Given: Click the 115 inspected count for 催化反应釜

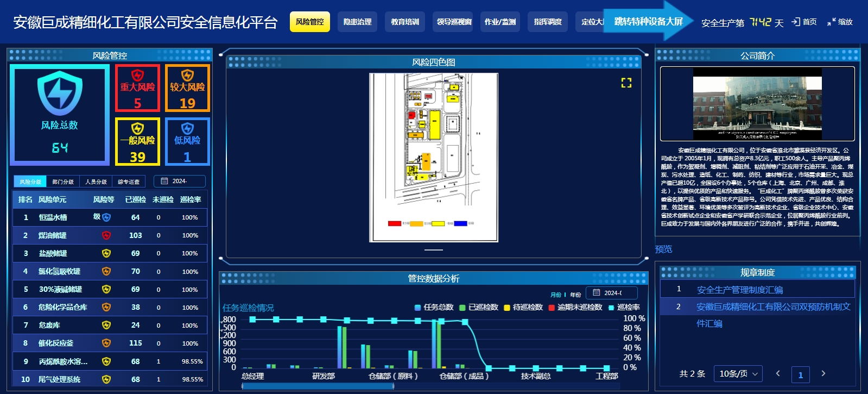Looking at the screenshot, I should click(x=136, y=343).
